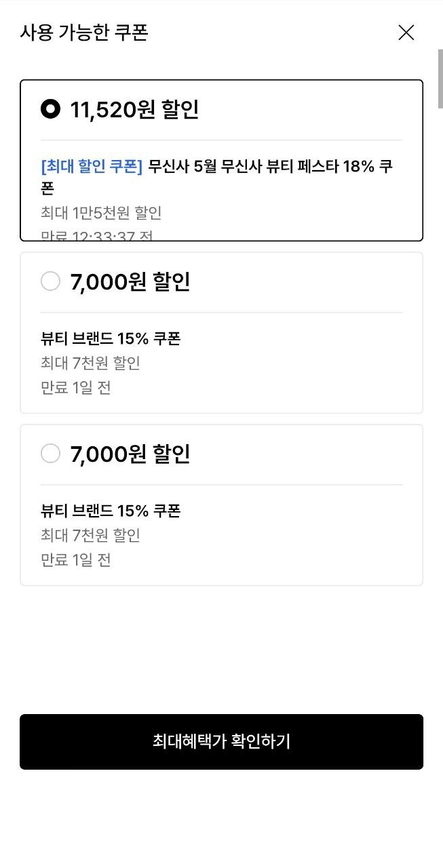Tap the blue [최대 할인 쿠폰] label

[x=92, y=167]
